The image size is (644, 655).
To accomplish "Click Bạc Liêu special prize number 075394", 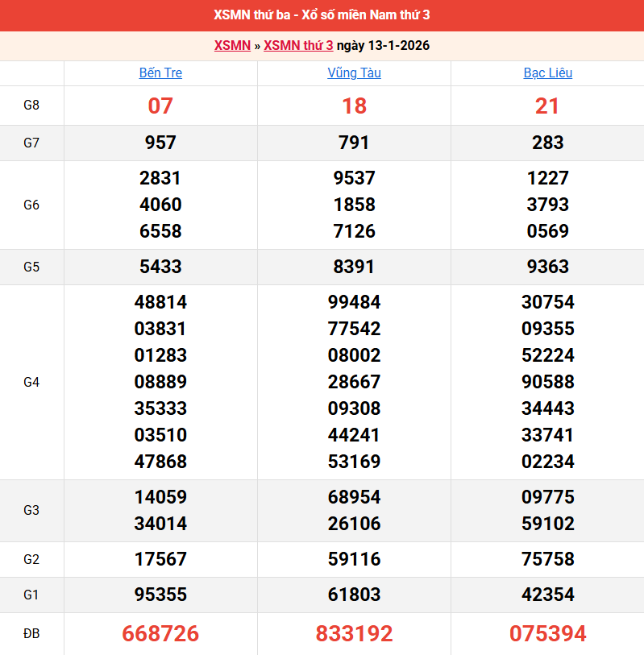I will tap(547, 634).
